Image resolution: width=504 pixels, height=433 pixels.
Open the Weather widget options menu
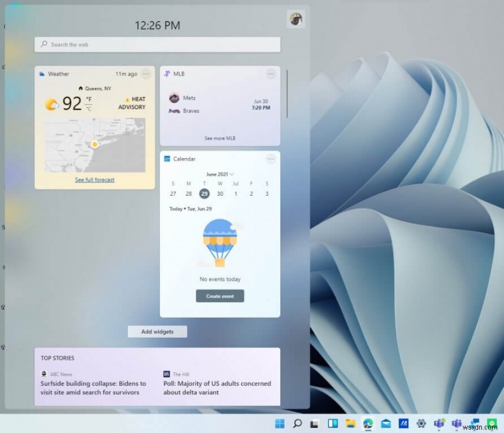coord(146,74)
